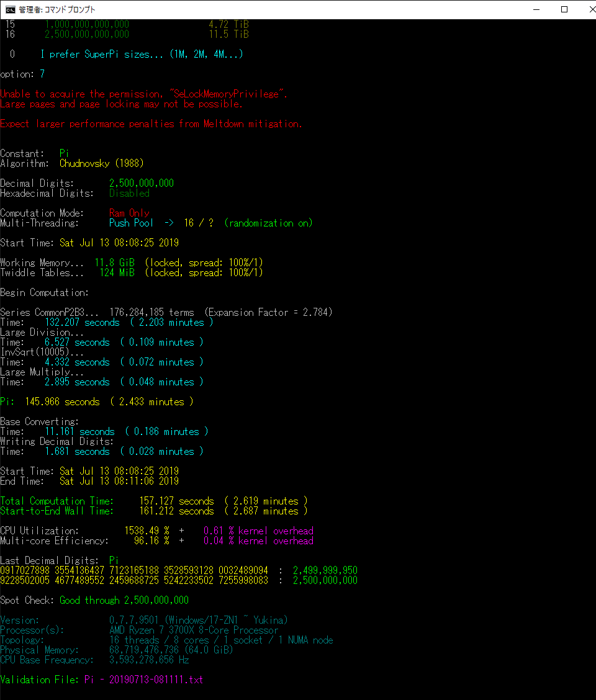This screenshot has height=700, width=596.
Task: Click the window title text in title bar
Action: pos(58,10)
